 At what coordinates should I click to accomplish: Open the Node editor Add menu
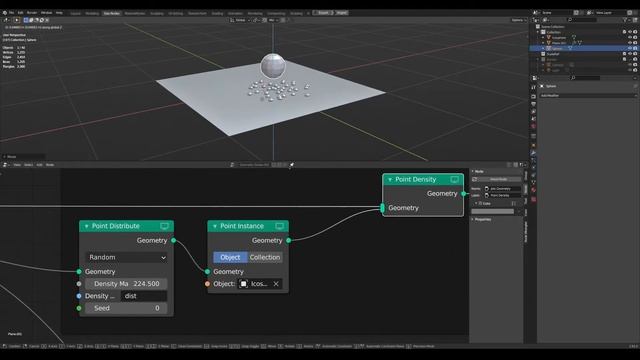[x=40, y=165]
